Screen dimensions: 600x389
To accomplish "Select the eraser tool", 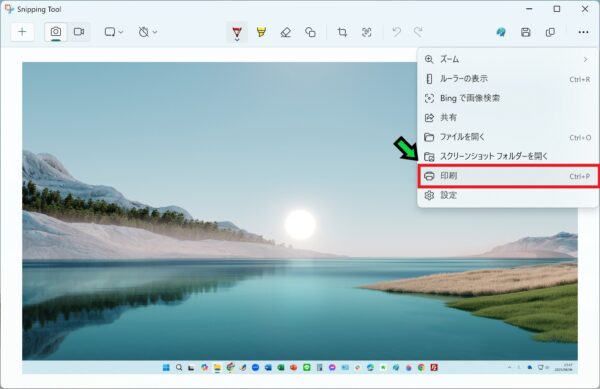I will click(x=285, y=33).
